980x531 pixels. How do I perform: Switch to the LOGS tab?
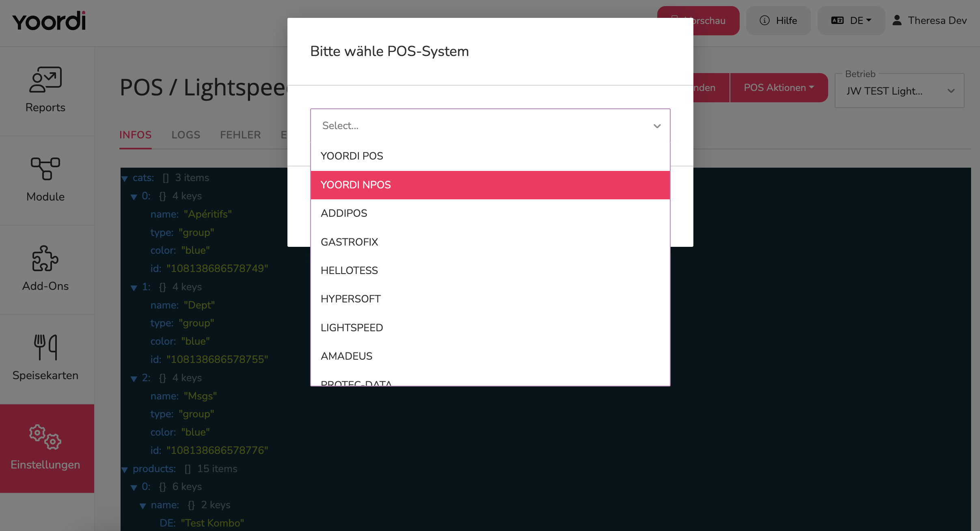186,135
